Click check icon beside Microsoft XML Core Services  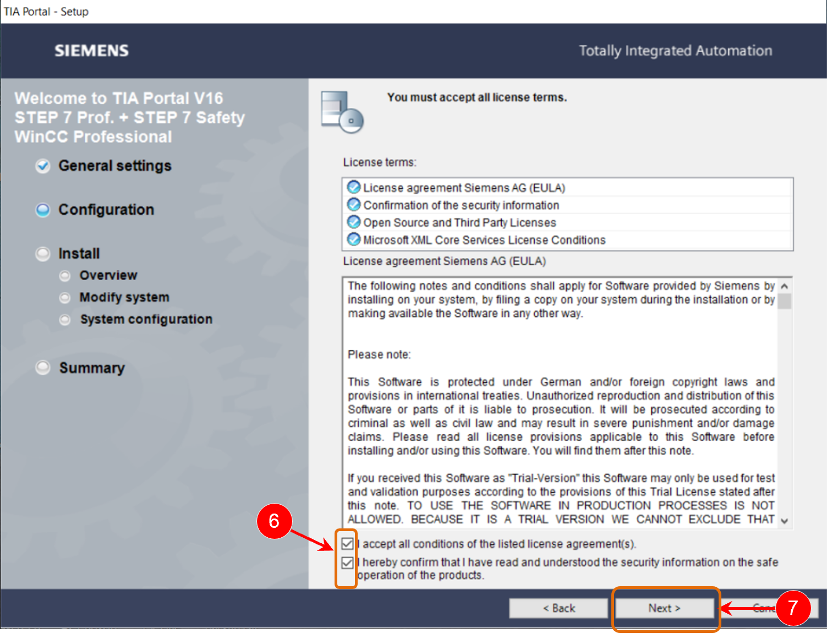354,240
